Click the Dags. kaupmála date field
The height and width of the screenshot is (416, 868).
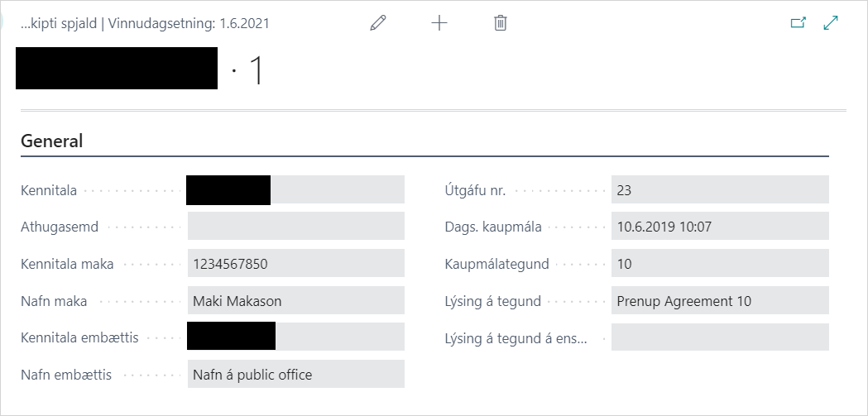click(x=719, y=227)
